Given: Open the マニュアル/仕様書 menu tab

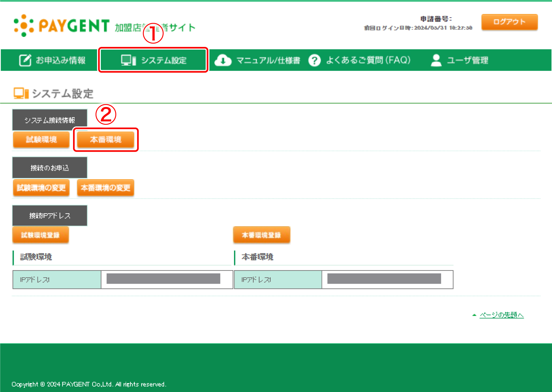Looking at the screenshot, I should click(x=268, y=60).
